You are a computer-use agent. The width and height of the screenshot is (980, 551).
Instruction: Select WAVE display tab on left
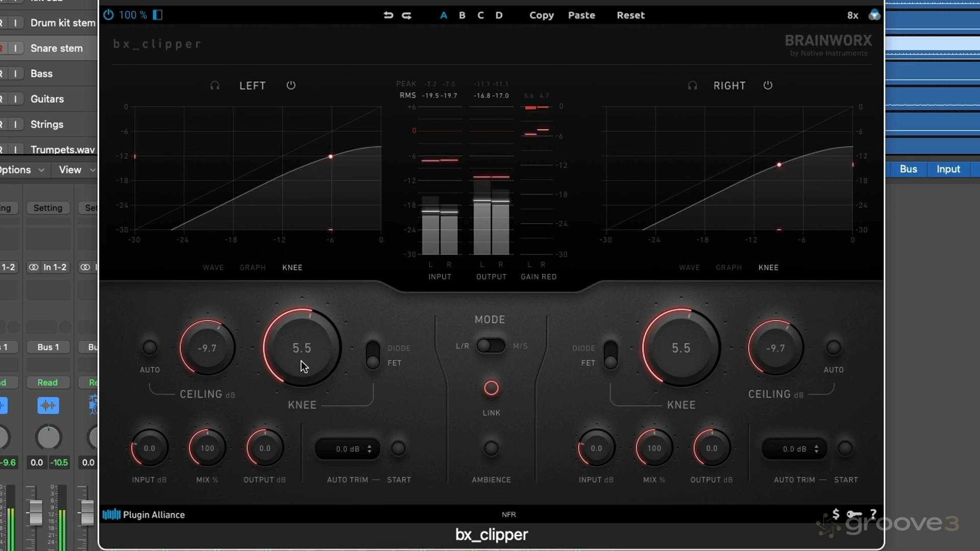pos(213,267)
